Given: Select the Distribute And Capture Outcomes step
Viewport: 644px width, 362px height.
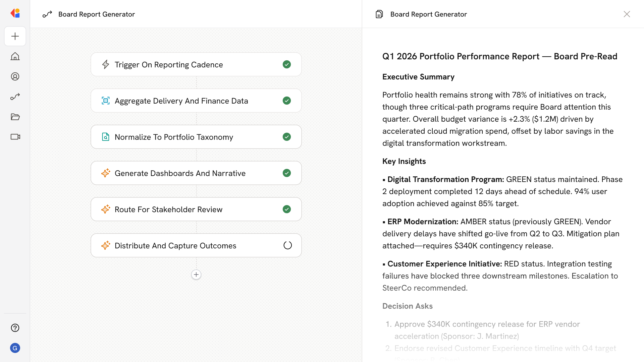Looking at the screenshot, I should pos(175,245).
